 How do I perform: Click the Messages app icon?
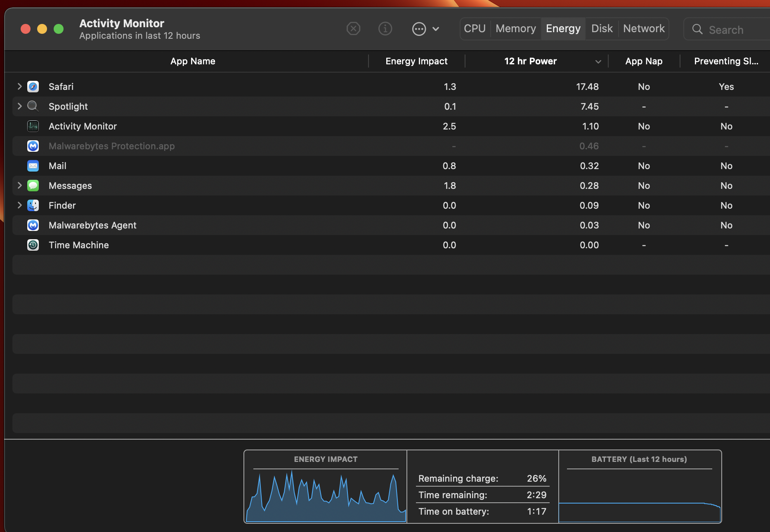[33, 186]
